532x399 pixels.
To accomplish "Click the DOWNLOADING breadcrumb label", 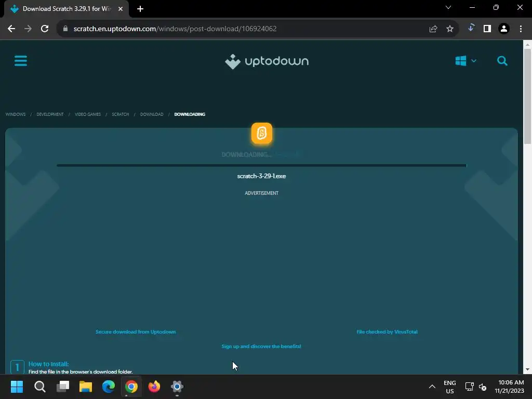I will tap(190, 114).
